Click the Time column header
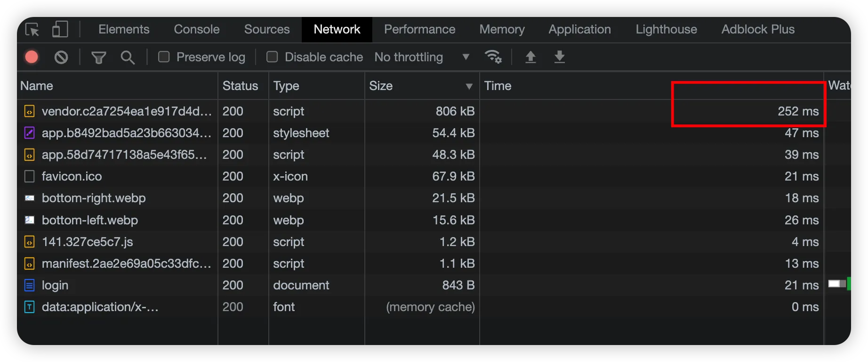This screenshot has height=362, width=868. point(498,86)
